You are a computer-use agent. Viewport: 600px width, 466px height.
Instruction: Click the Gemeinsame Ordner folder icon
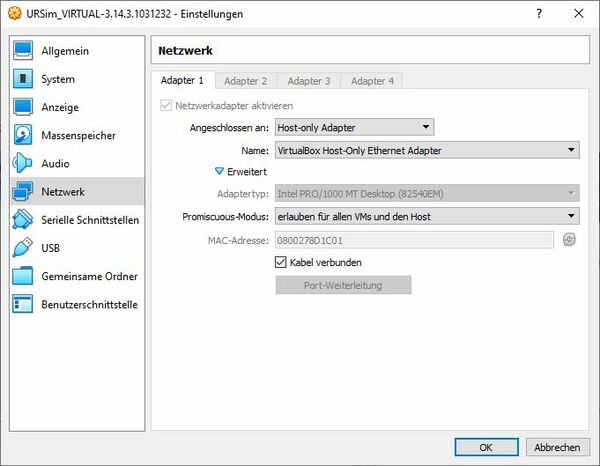click(x=23, y=276)
